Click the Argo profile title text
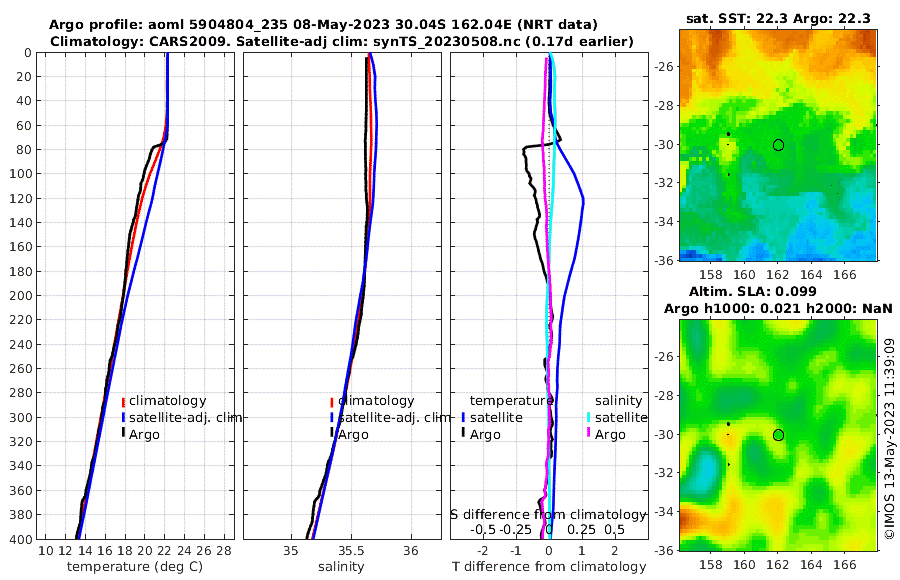 pos(323,25)
